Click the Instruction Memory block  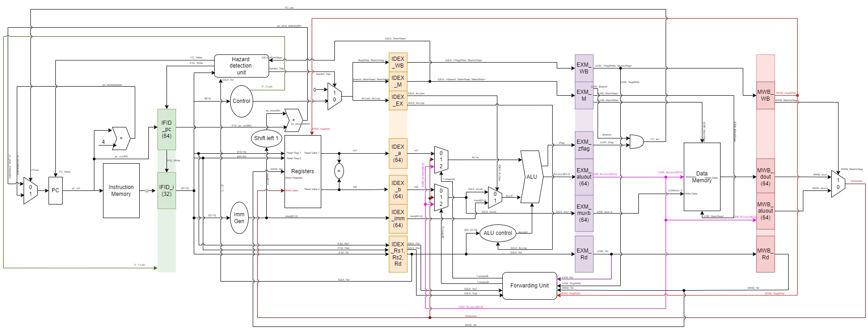[x=121, y=190]
